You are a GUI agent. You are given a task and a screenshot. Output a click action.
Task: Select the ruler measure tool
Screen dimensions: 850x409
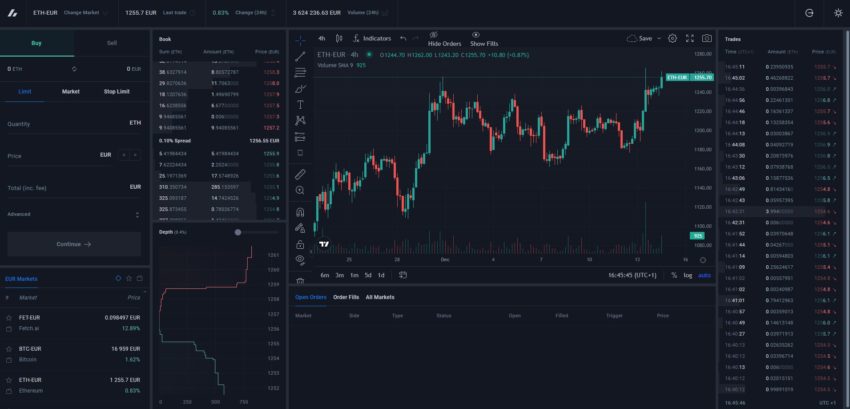[300, 174]
